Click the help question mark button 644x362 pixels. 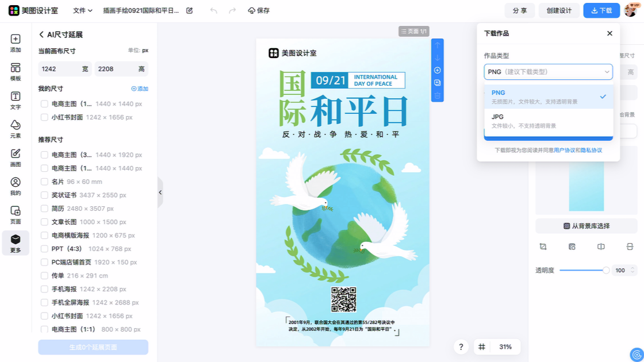pyautogui.click(x=461, y=347)
